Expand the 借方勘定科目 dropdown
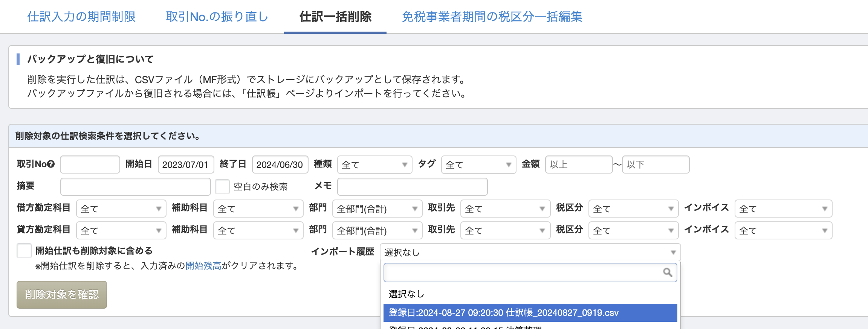The width and height of the screenshot is (868, 329). [121, 209]
